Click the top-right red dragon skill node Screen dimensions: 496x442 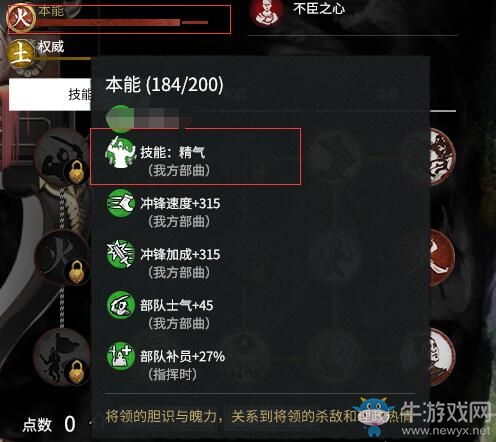click(442, 157)
